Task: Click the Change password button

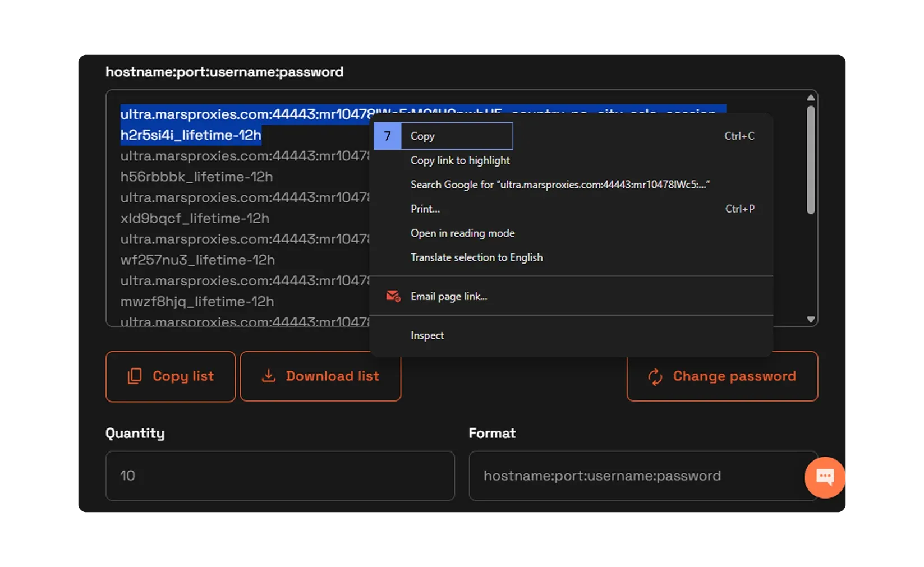Action: click(722, 376)
